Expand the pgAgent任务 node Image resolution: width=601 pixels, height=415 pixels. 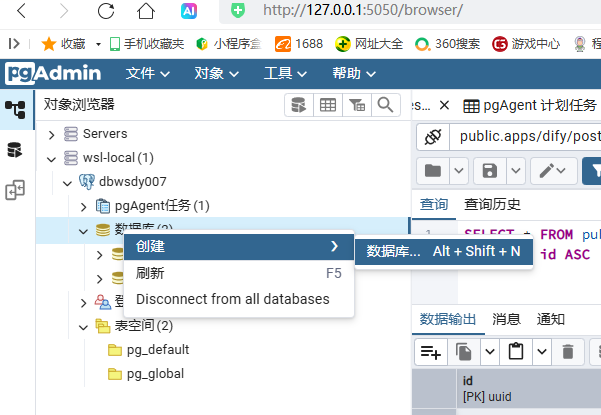[84, 207]
